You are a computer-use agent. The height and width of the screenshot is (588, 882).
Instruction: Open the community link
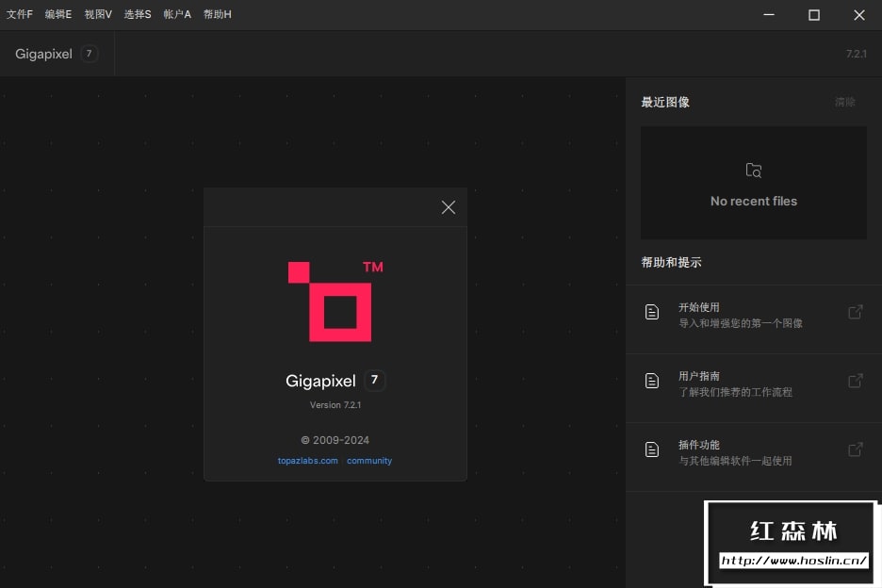pos(369,461)
